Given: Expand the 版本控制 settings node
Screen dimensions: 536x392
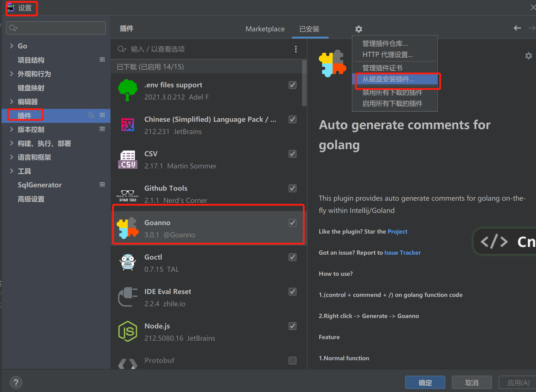Looking at the screenshot, I should pyautogui.click(x=11, y=129).
